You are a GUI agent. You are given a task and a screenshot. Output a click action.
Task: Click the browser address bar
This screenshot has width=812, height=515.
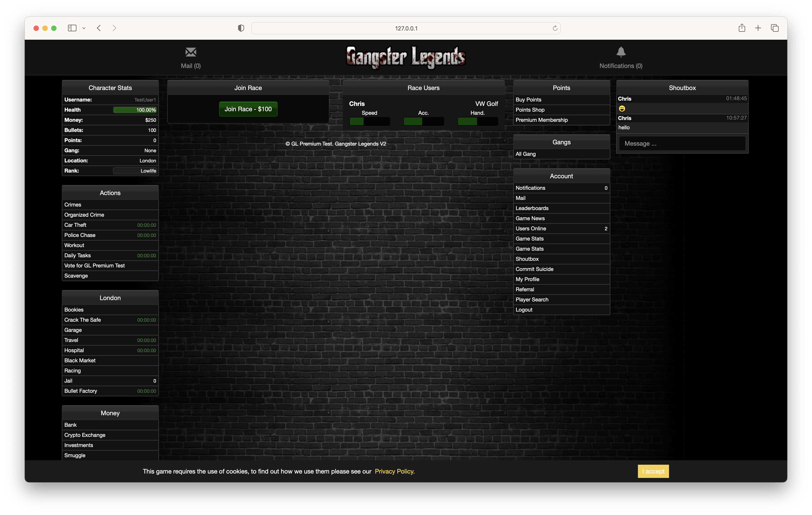coord(406,28)
